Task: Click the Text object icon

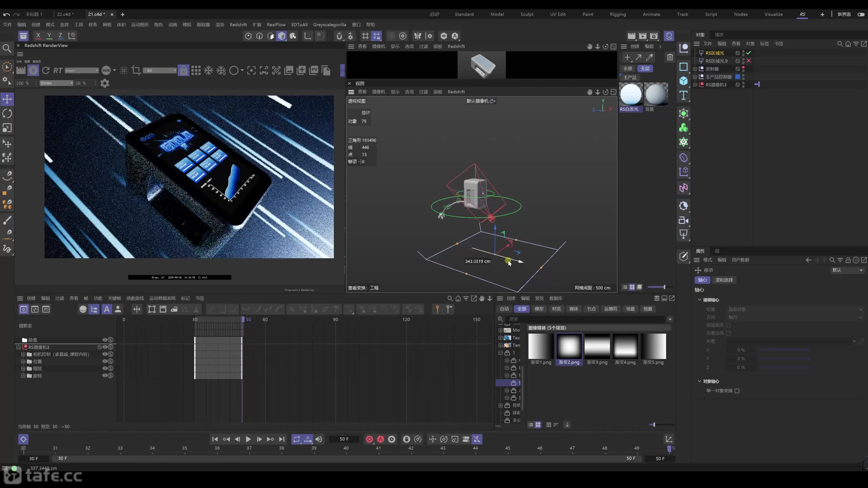Action: (684, 95)
